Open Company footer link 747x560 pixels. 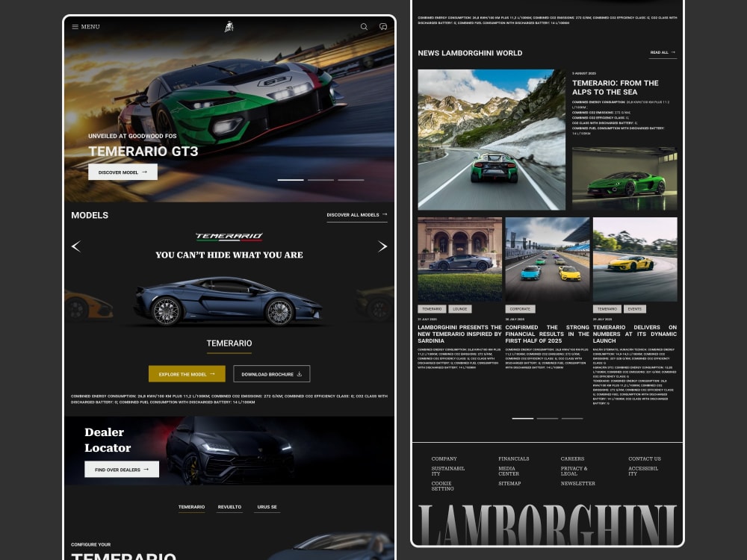click(444, 459)
